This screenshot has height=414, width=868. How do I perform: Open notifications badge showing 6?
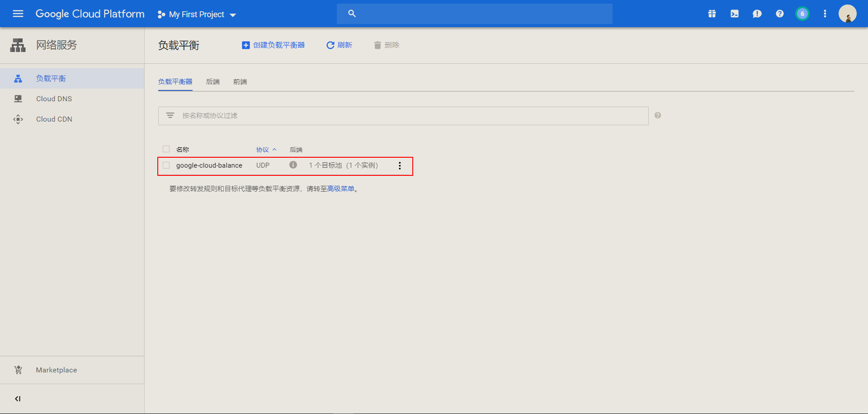(802, 14)
